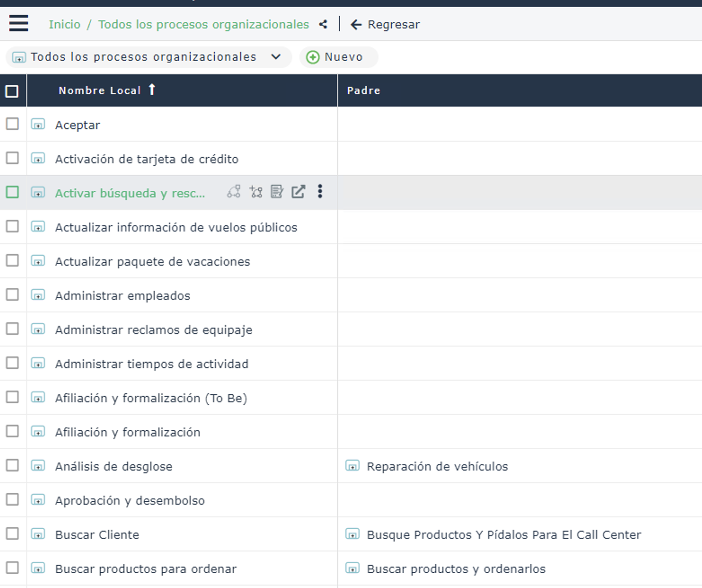Image resolution: width=702 pixels, height=588 pixels.
Task: Open the hamburger main menu
Action: pyautogui.click(x=18, y=23)
